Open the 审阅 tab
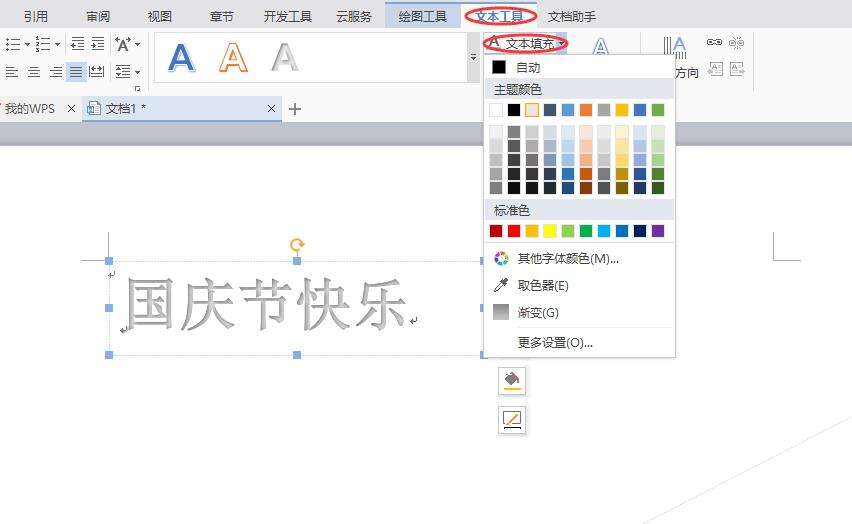Screen dimensions: 852x524 98,16
